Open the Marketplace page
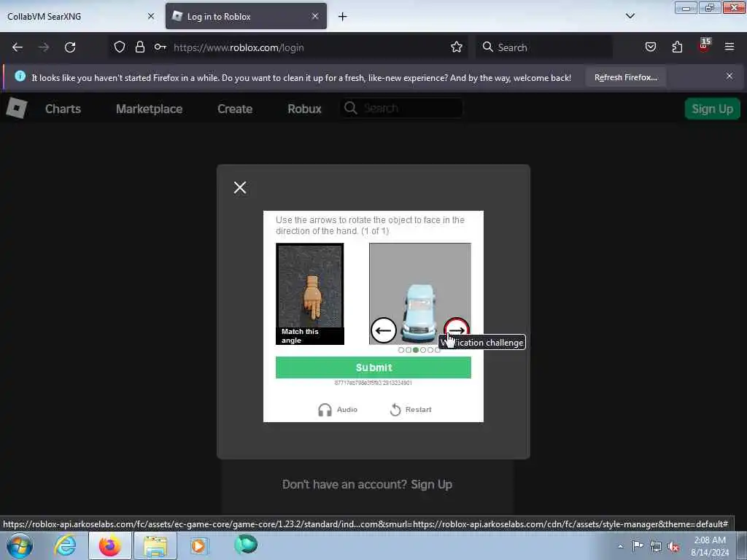This screenshot has width=747, height=560. [x=149, y=109]
